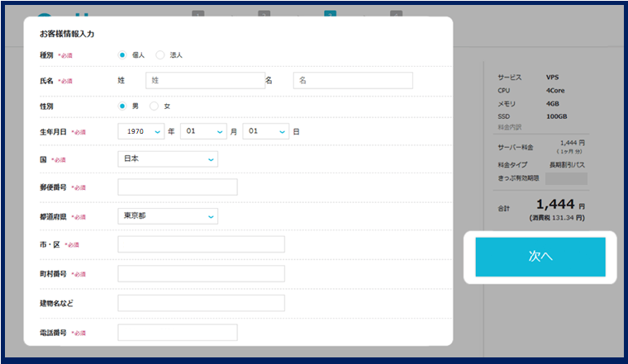Click the 市・区 city input field

(x=201, y=244)
